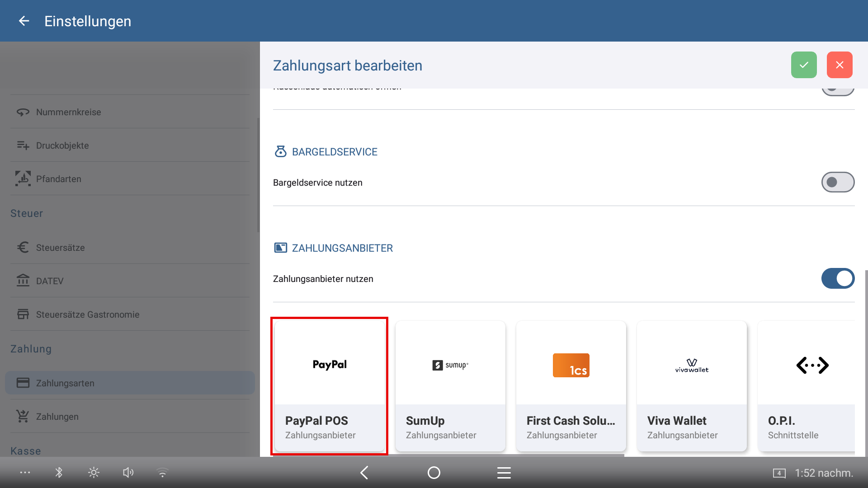Tap the volume speaker icon
Image resolution: width=868 pixels, height=488 pixels.
(128, 473)
